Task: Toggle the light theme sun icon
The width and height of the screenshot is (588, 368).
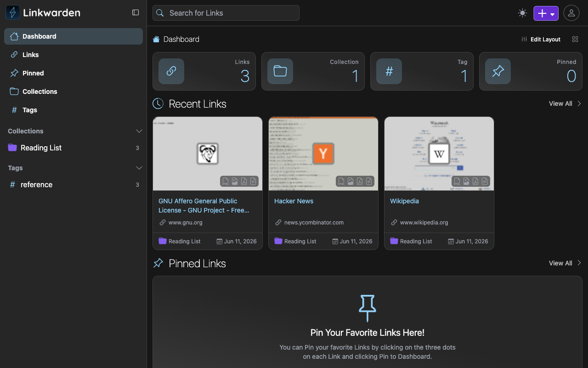Action: click(522, 13)
